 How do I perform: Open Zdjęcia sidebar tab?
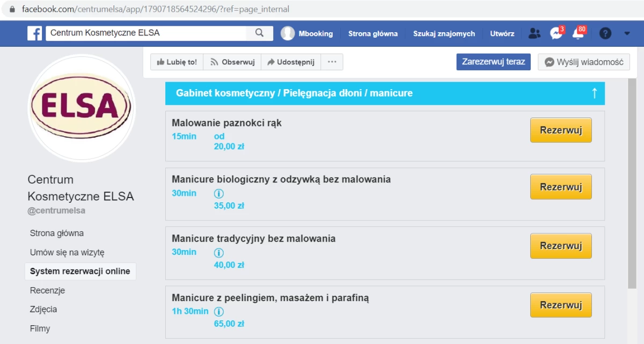tap(43, 310)
